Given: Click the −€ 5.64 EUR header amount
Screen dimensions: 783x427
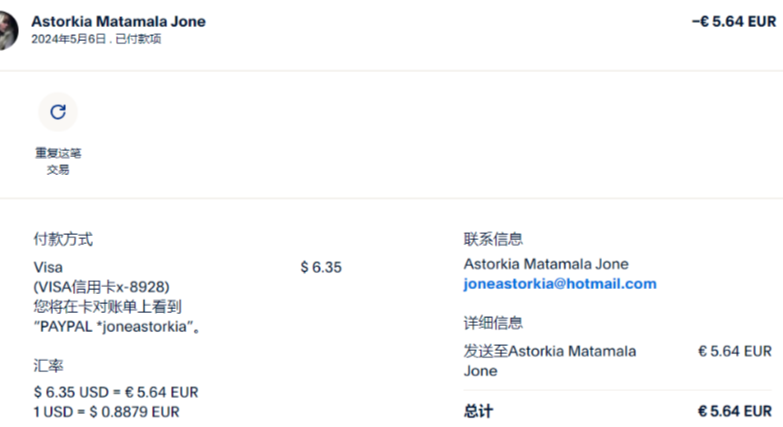Looking at the screenshot, I should (x=733, y=21).
